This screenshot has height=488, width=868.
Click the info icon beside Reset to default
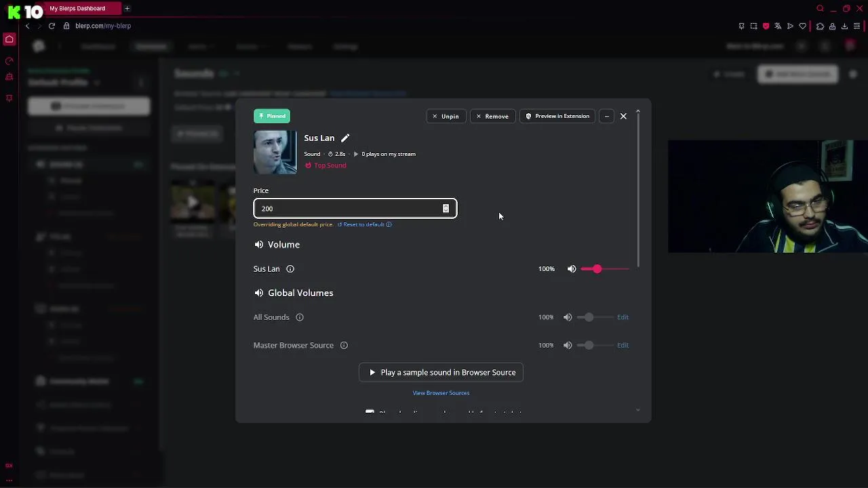click(389, 224)
